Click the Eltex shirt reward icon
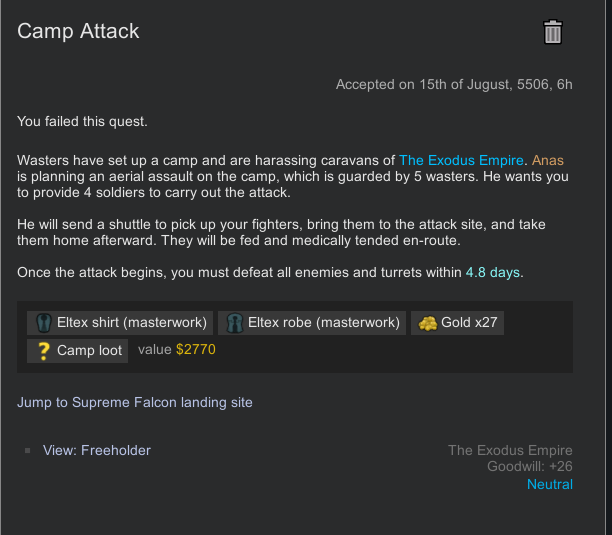The height and width of the screenshot is (535, 612). [43, 323]
